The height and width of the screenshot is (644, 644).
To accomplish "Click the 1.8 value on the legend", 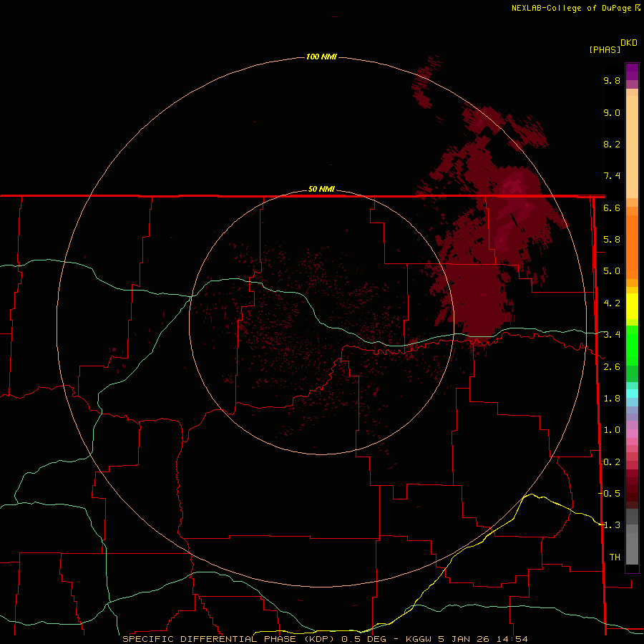I will coord(612,399).
